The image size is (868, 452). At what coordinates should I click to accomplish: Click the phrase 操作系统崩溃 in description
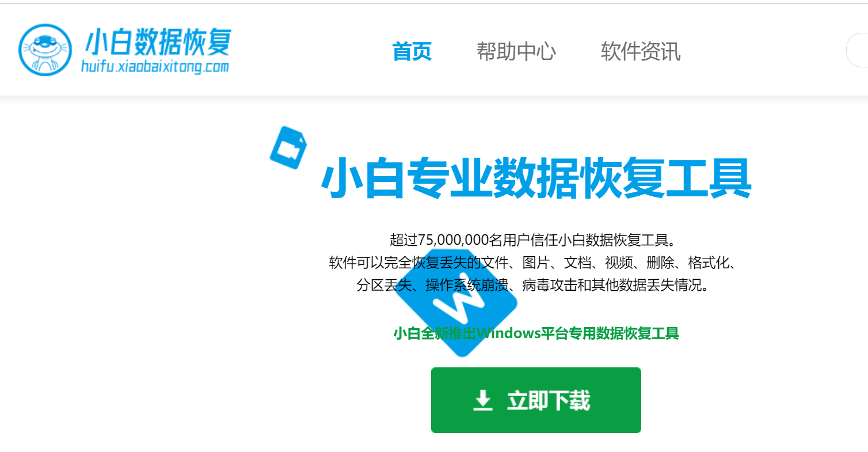pos(466,285)
